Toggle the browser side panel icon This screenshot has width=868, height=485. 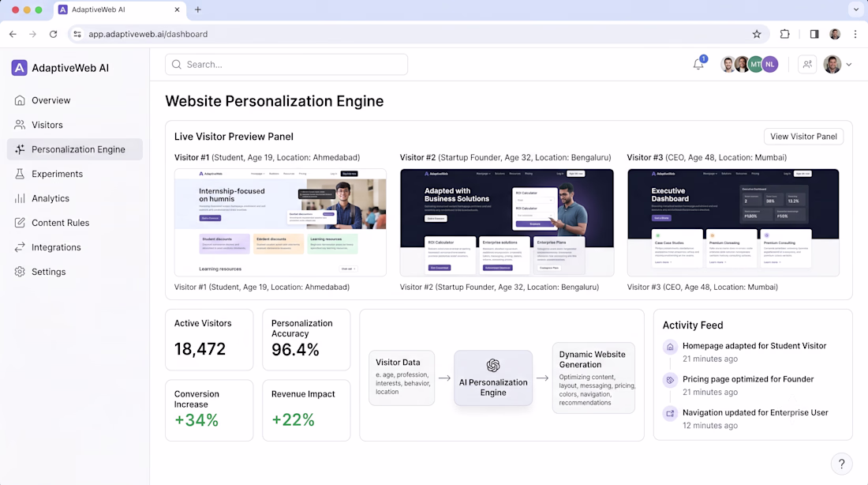coord(814,34)
